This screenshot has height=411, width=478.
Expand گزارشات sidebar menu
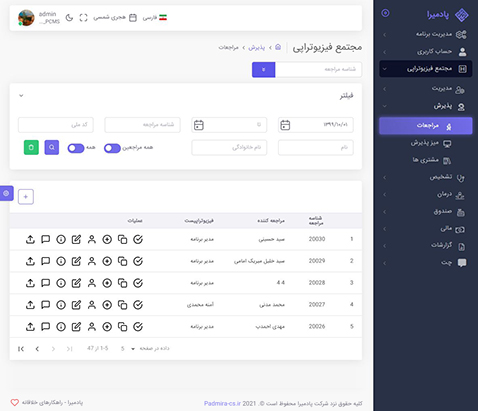point(426,246)
